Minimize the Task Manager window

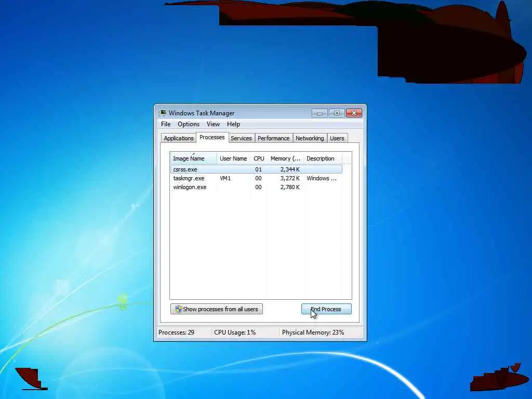click(320, 113)
